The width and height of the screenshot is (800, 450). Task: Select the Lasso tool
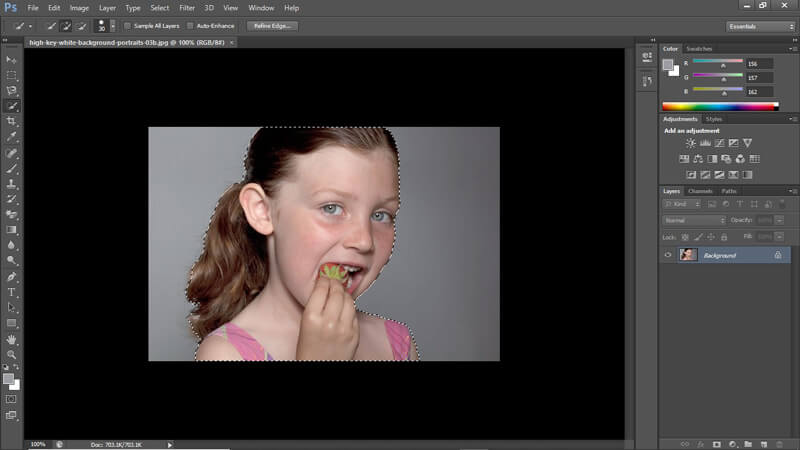(11, 91)
